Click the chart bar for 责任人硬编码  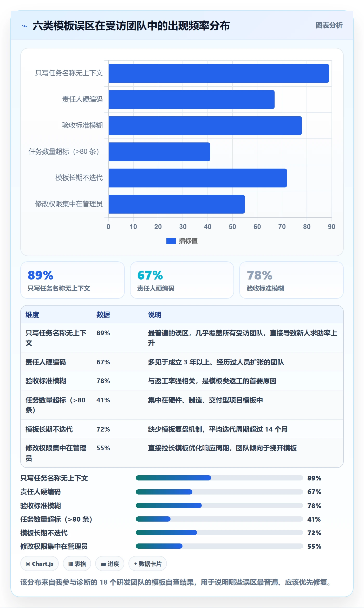pyautogui.click(x=191, y=99)
